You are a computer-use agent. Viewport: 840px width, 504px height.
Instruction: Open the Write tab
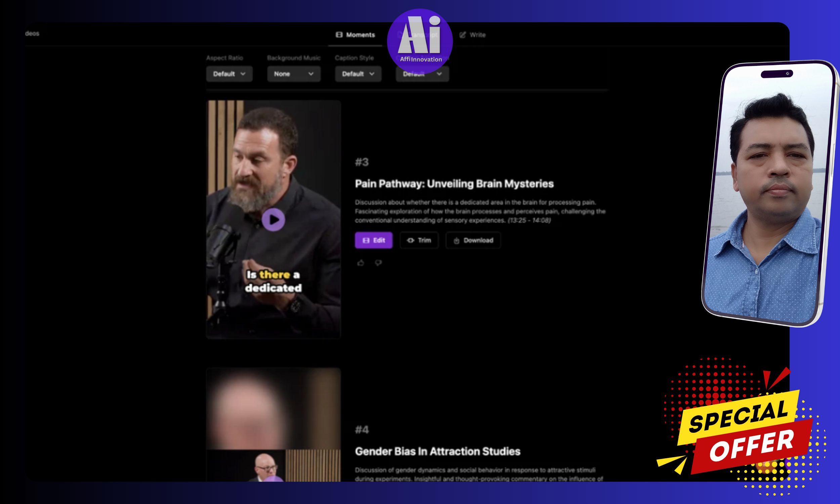(x=472, y=35)
